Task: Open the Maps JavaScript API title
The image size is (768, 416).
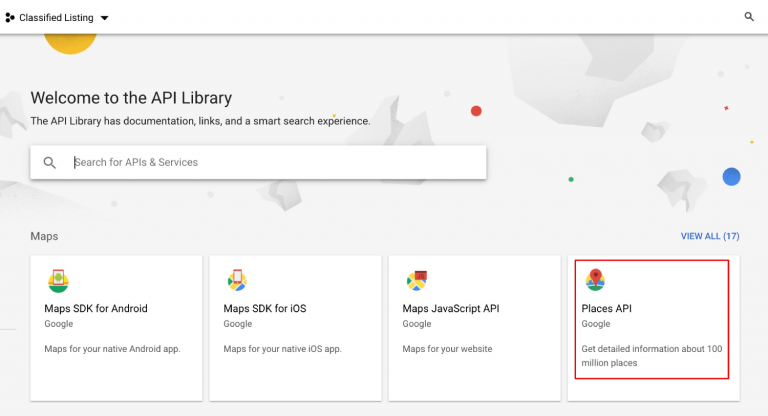Action: click(x=451, y=308)
